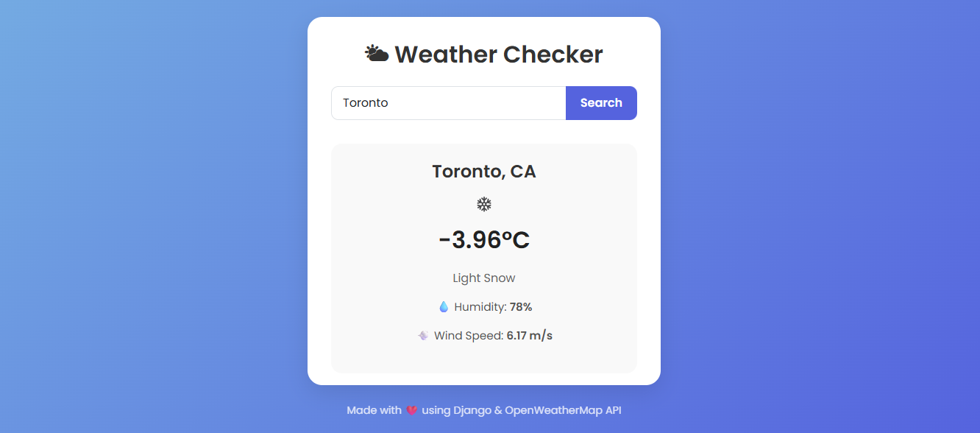This screenshot has width=980, height=433.
Task: Click the white app card panel
Action: pos(484,133)
